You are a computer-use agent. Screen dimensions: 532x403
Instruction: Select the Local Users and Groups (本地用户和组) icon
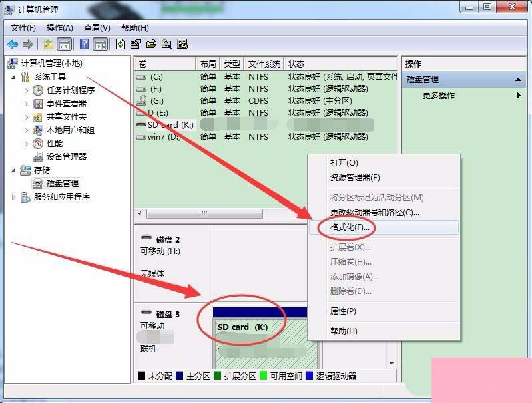coord(37,130)
